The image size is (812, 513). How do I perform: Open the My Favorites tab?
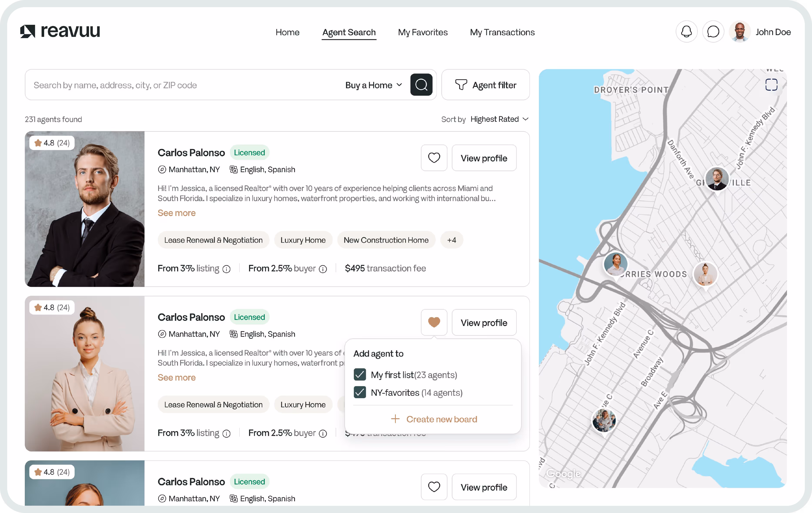[x=423, y=32]
